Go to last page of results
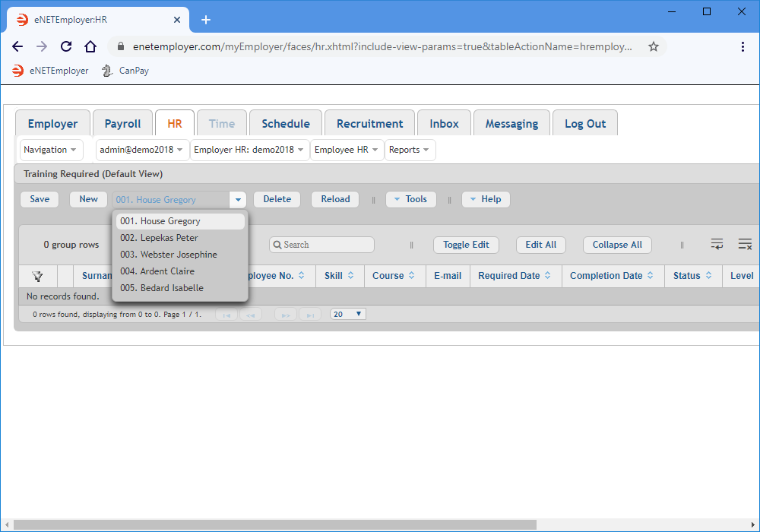 pyautogui.click(x=310, y=315)
